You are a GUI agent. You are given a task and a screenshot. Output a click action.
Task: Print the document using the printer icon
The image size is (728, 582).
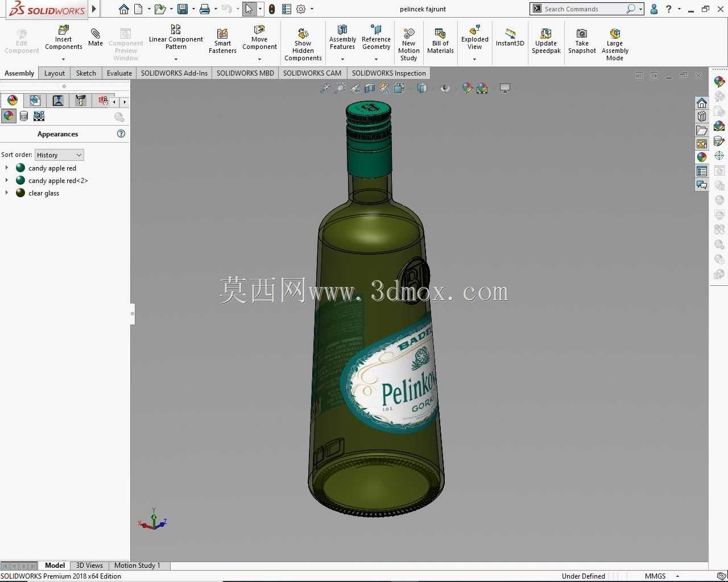tap(205, 9)
